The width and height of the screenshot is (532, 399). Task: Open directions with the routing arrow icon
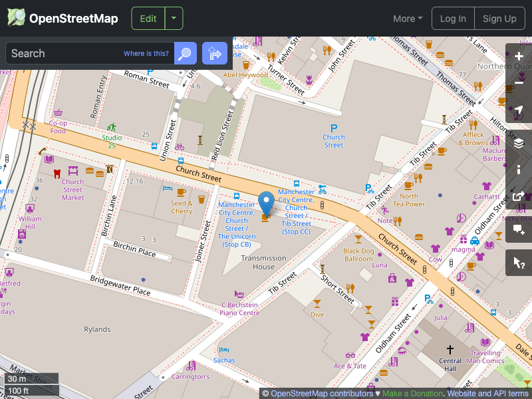[214, 53]
